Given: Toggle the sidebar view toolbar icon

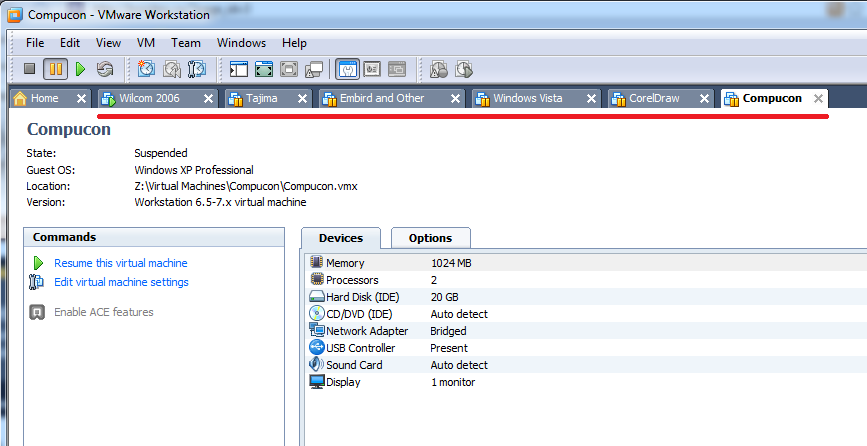Looking at the screenshot, I should point(238,70).
